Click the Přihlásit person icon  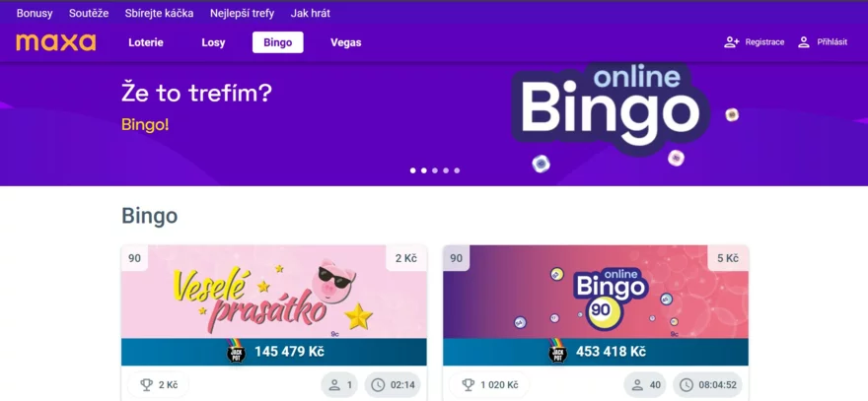tap(804, 42)
